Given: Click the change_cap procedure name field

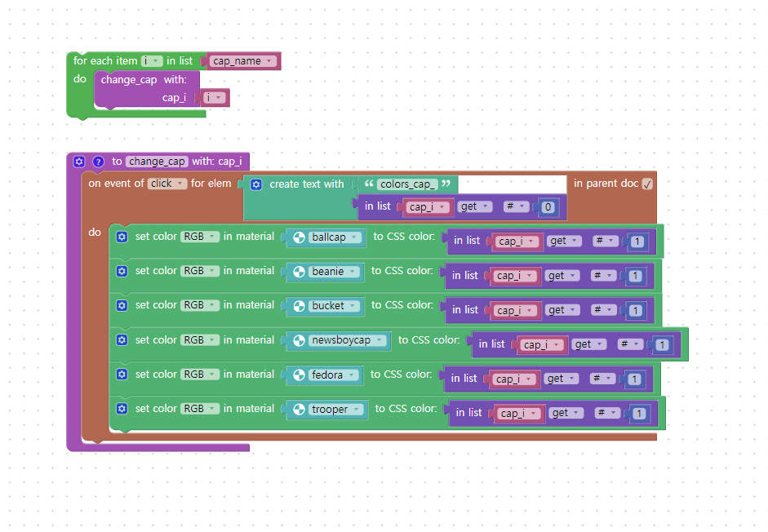Looking at the screenshot, I should click(x=157, y=162).
